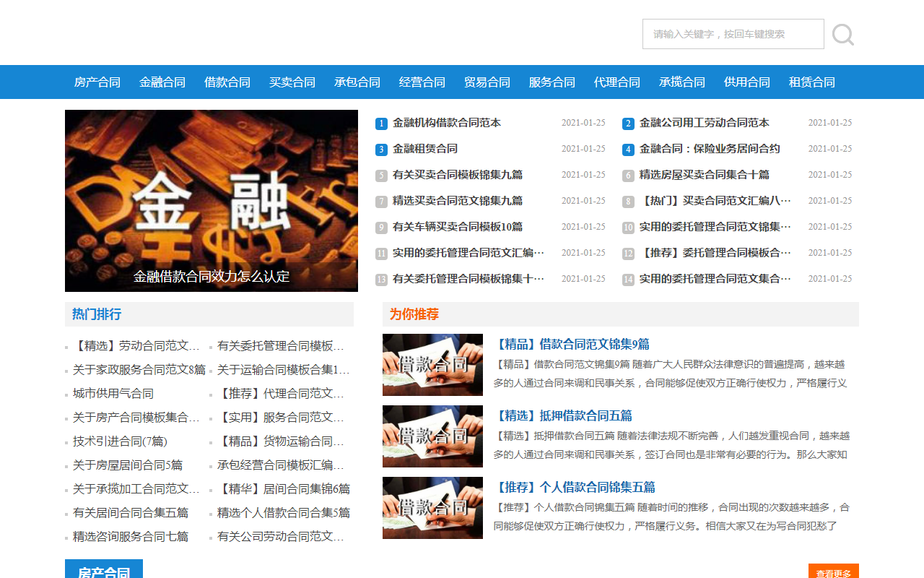Image resolution: width=924 pixels, height=578 pixels.
Task: Navigate to 承包合同 category
Action: tap(357, 82)
